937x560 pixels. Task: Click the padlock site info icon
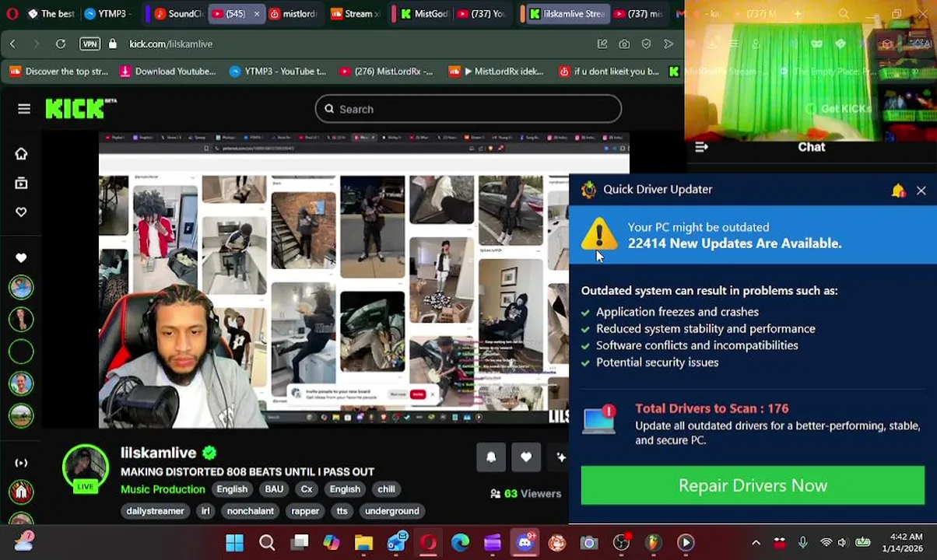pyautogui.click(x=113, y=44)
